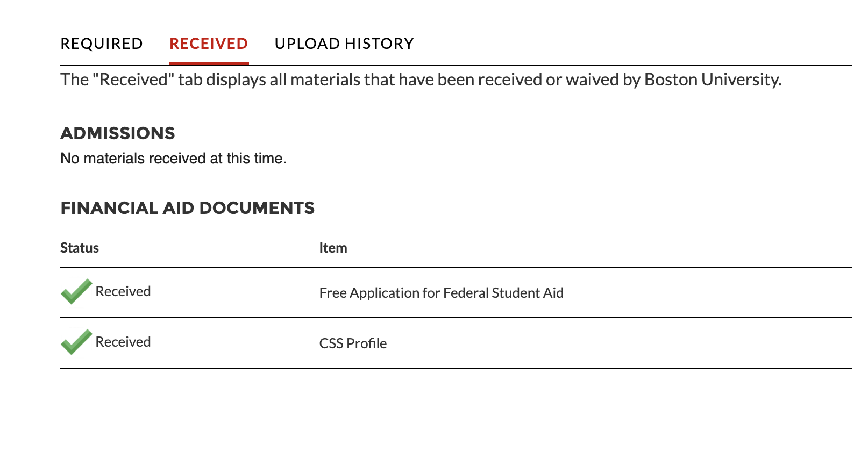Click the CSS Profile item

point(353,343)
